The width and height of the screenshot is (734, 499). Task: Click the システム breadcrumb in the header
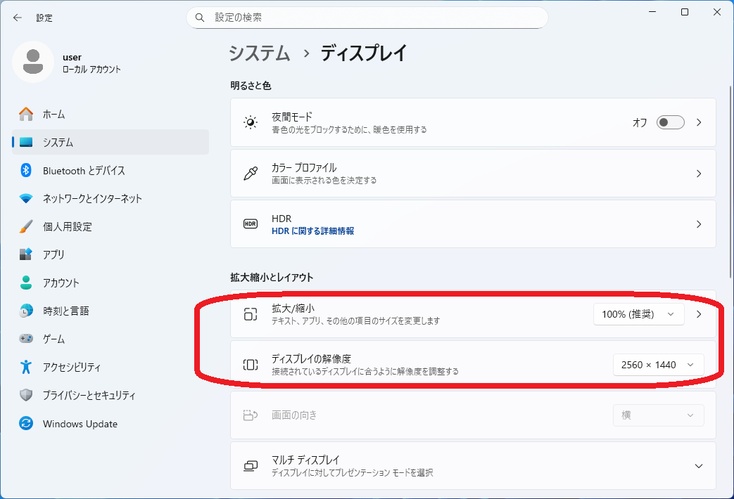click(259, 54)
